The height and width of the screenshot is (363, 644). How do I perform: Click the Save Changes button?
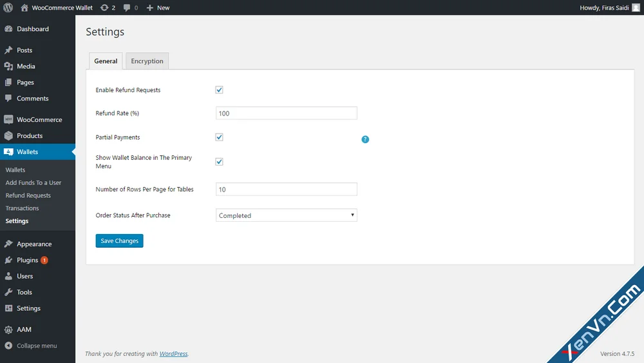[x=120, y=241]
